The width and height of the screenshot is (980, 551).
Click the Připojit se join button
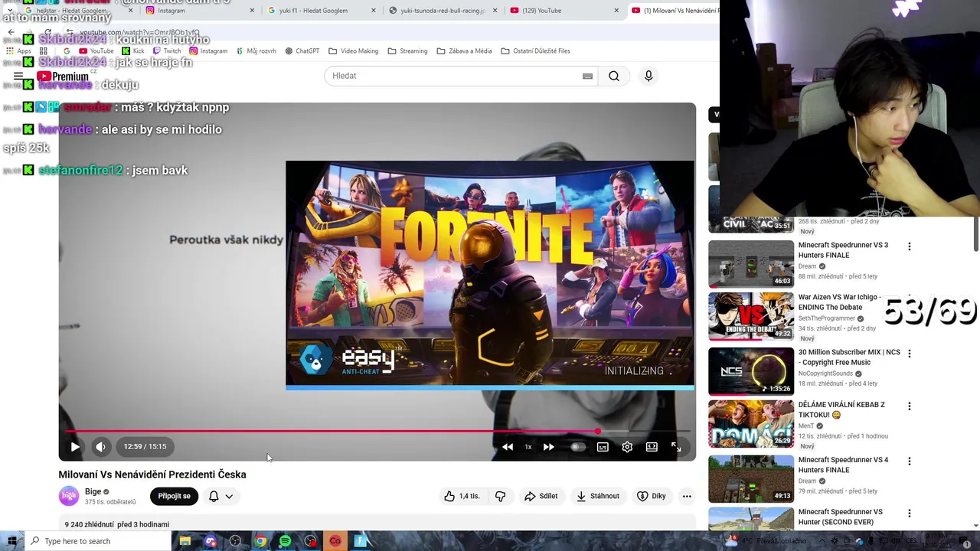point(175,496)
